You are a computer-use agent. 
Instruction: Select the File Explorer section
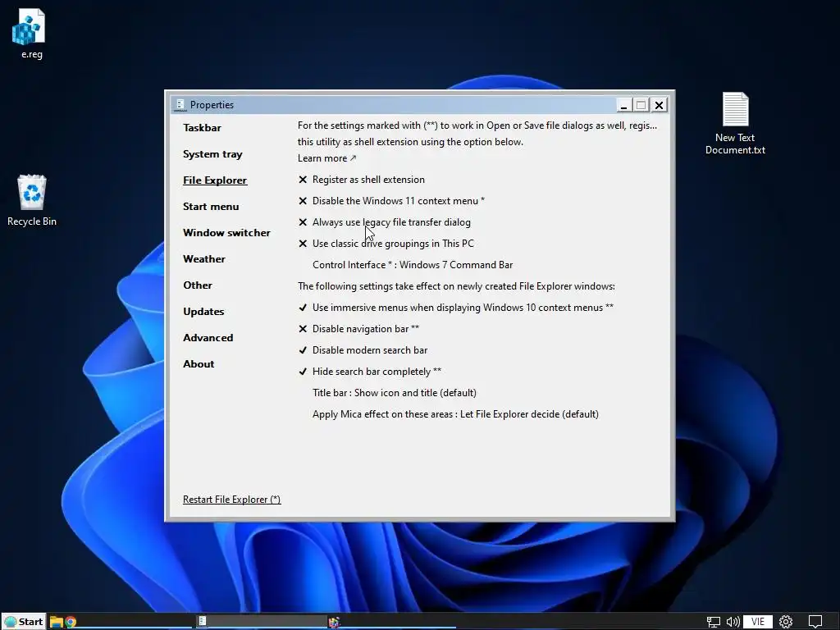point(215,180)
